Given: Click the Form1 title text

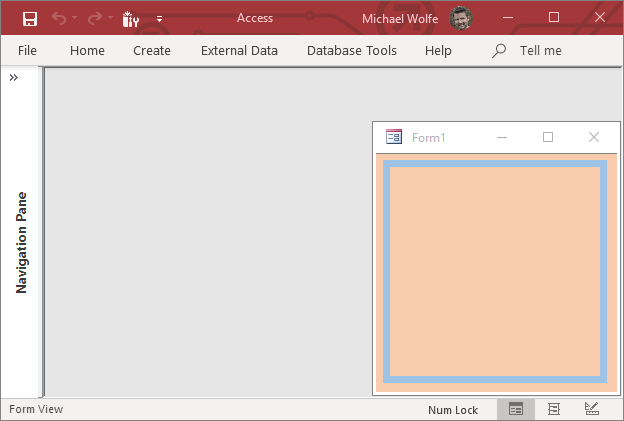Looking at the screenshot, I should pyautogui.click(x=428, y=138).
